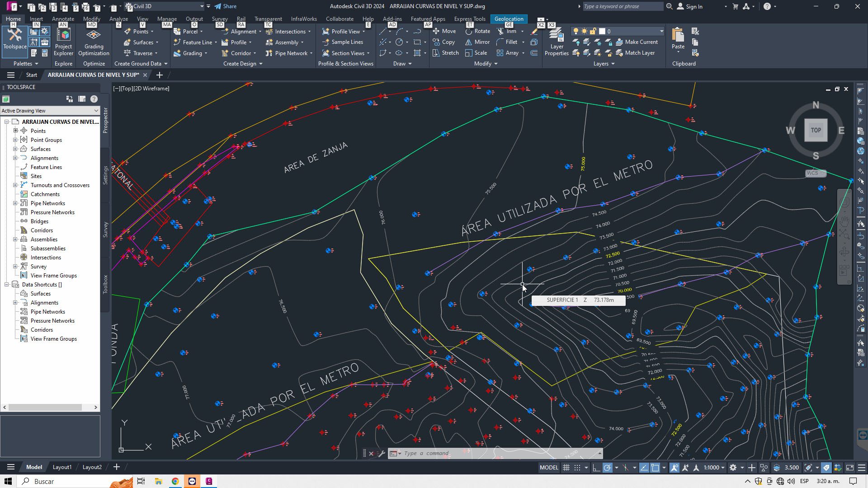Screen dimensions: 868x488
Task: Open the Annotate ribbon tab
Action: click(63, 19)
